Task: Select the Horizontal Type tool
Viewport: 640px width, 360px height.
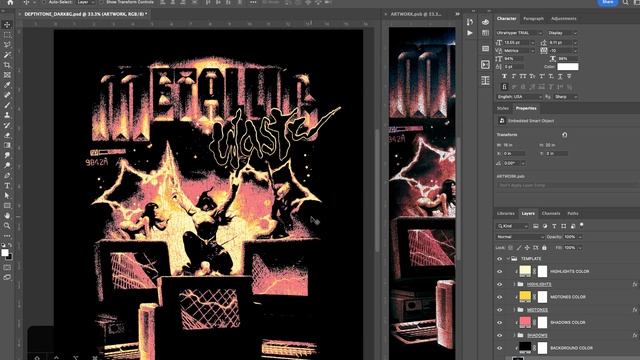Action: click(7, 185)
